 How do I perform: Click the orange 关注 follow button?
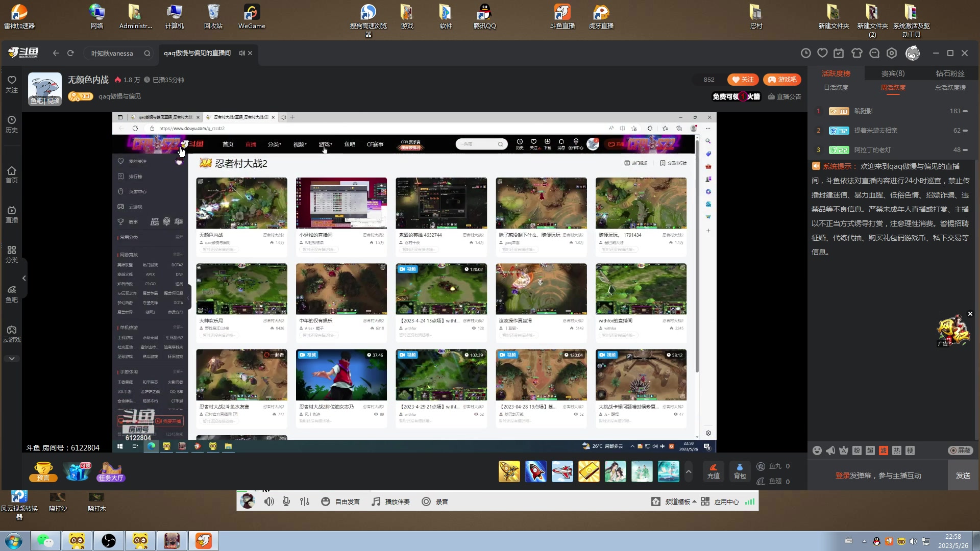tap(743, 80)
